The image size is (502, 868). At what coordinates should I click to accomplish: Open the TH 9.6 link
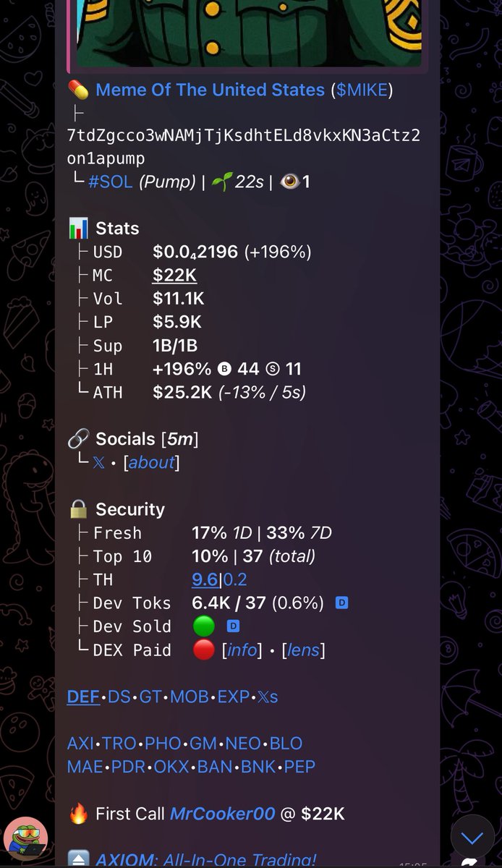(x=205, y=579)
